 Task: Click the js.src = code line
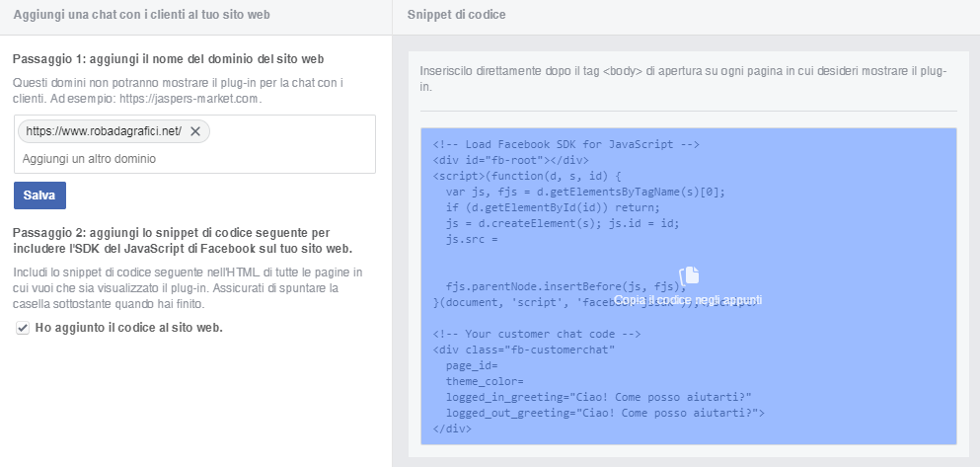point(472,239)
